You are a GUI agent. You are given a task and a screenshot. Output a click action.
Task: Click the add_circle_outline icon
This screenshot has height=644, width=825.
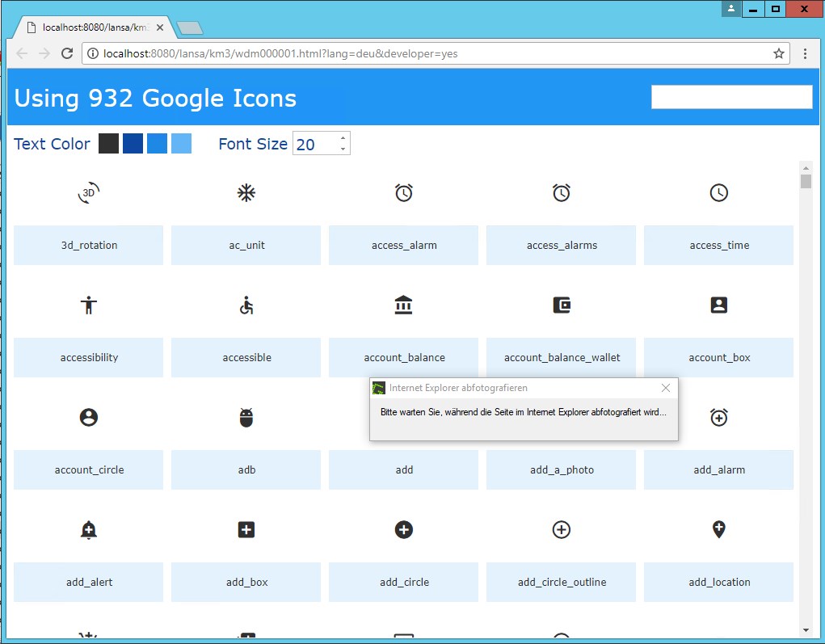(562, 529)
